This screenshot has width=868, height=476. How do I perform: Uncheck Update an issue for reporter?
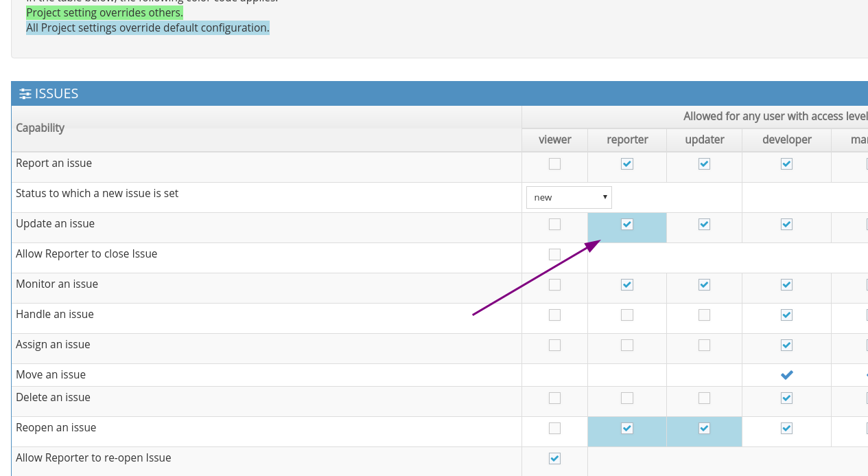tap(626, 225)
